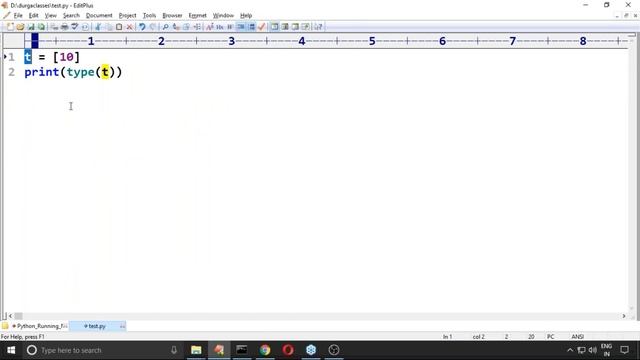Save the file via floppy-disk icon
The height and width of the screenshot is (360, 640).
[31, 27]
